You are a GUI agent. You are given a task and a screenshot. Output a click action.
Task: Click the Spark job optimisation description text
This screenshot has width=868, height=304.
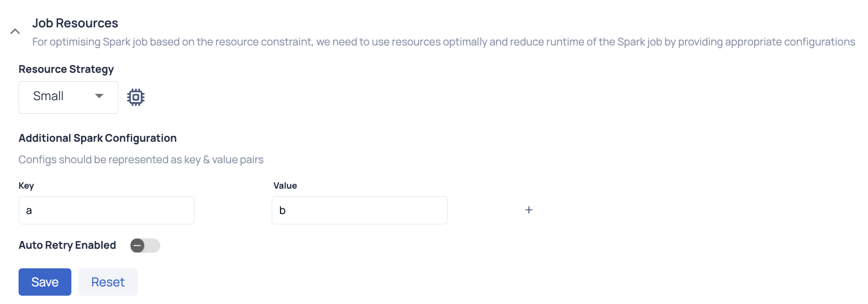(x=444, y=42)
